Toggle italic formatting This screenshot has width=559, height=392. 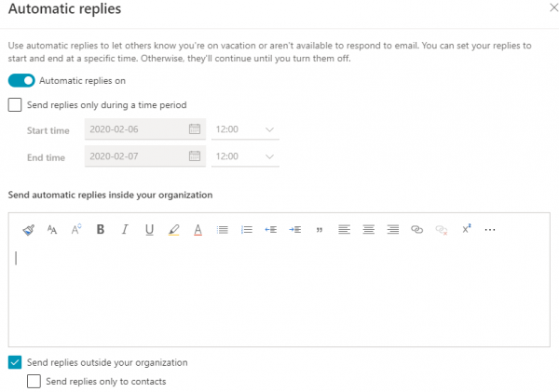125,229
